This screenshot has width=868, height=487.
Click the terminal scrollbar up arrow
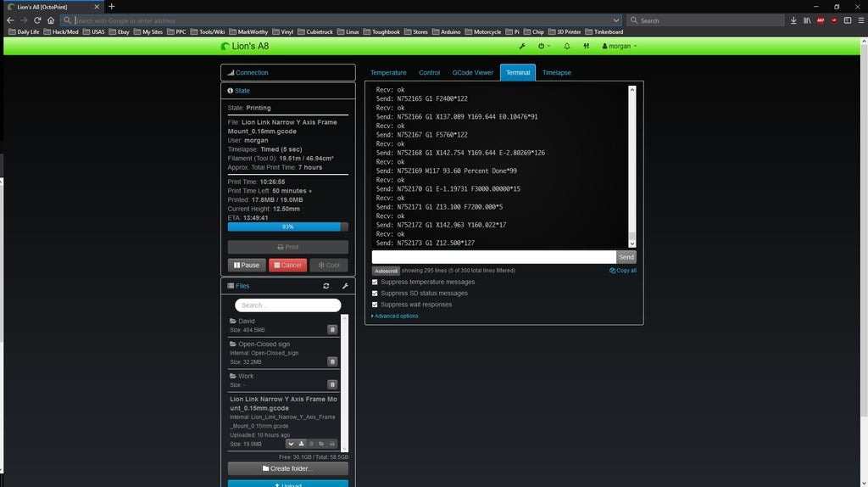632,90
